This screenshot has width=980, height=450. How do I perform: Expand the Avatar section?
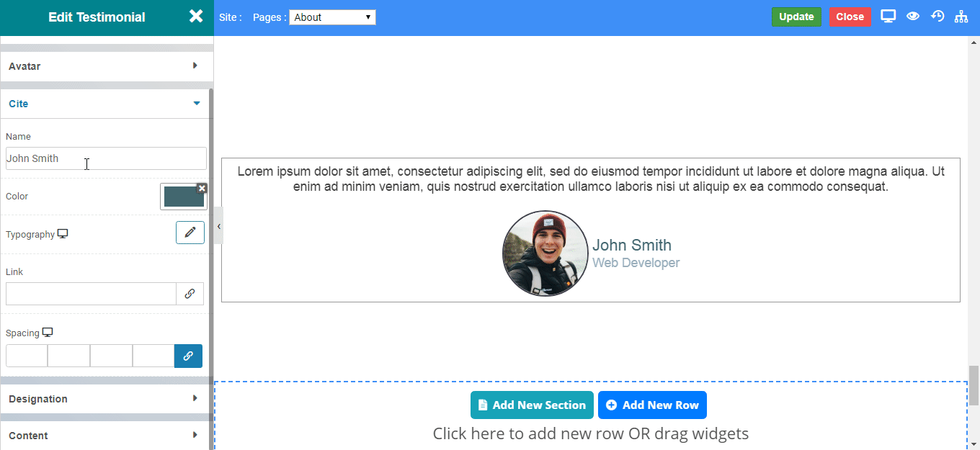pos(107,66)
